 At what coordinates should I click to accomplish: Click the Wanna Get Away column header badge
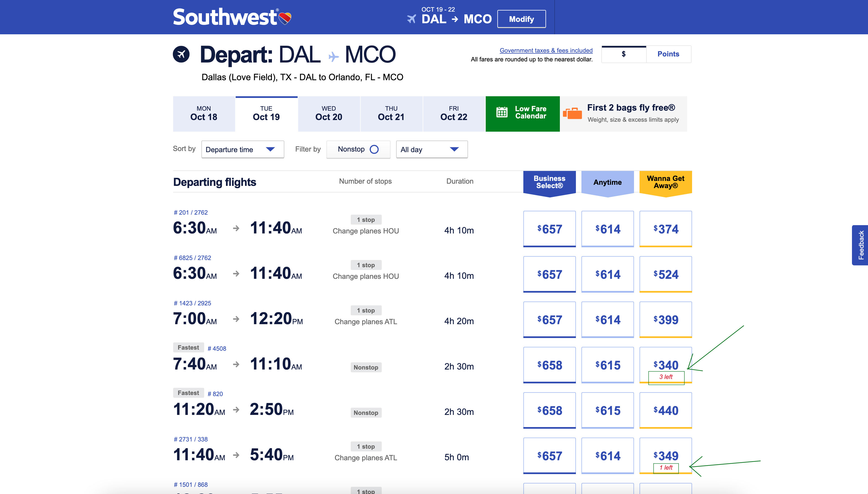pos(665,182)
